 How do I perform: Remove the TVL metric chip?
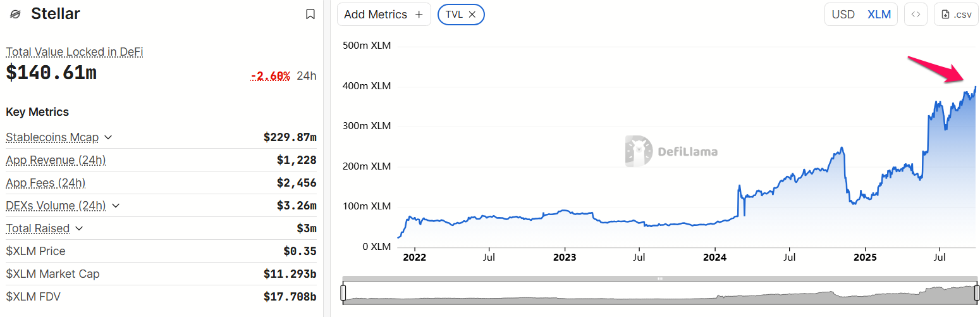472,14
